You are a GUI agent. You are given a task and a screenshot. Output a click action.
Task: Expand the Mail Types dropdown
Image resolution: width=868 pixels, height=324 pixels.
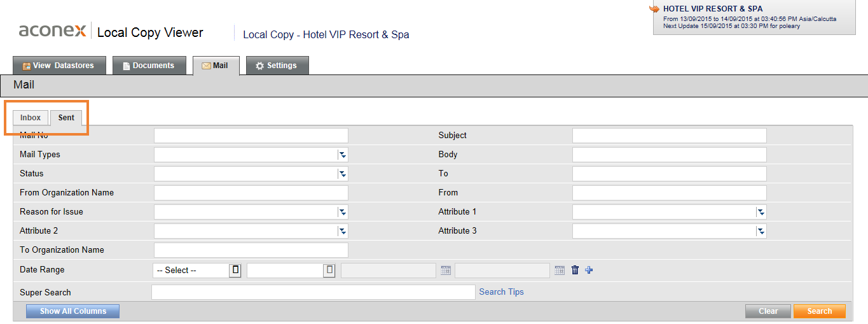tap(342, 155)
